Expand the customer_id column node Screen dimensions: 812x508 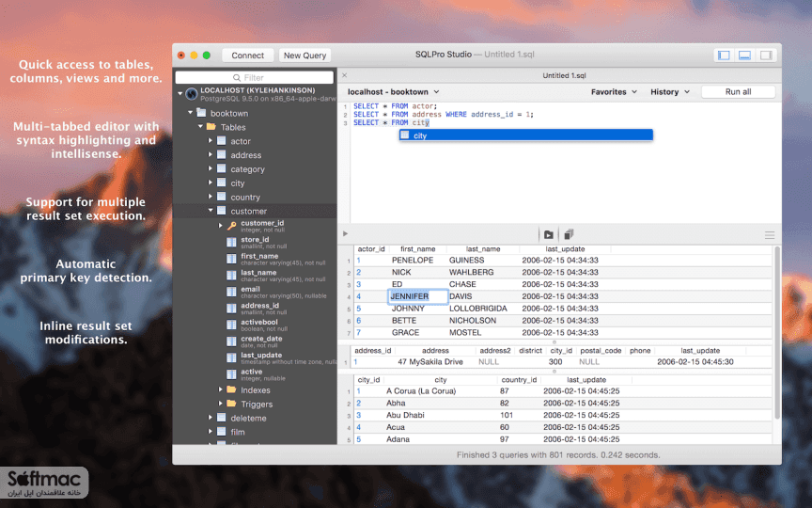(220, 226)
